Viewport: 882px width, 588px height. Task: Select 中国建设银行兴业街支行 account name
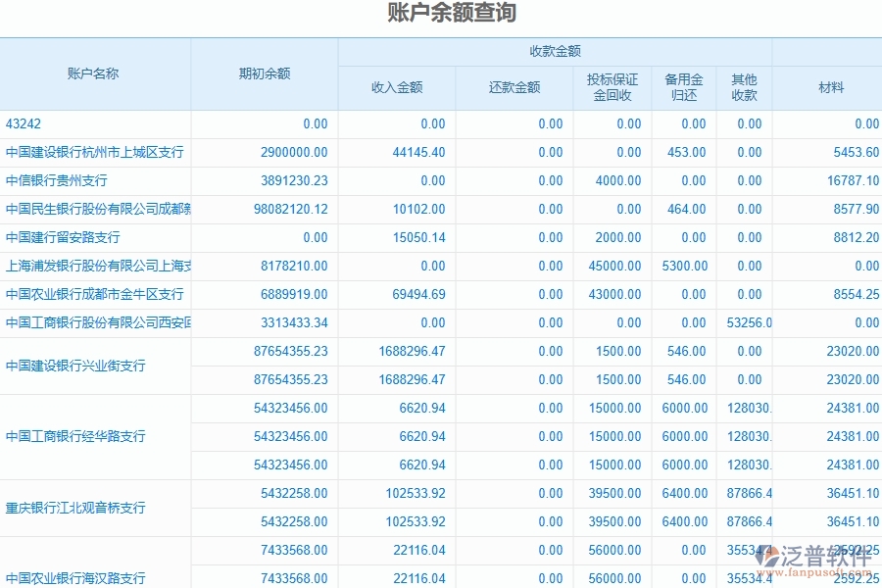click(73, 366)
